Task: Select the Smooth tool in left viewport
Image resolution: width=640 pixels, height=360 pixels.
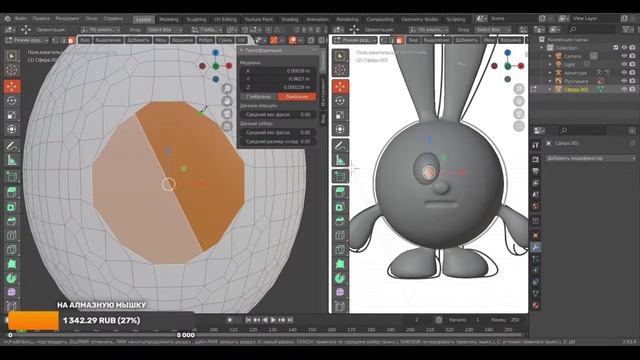Action: 12,292
